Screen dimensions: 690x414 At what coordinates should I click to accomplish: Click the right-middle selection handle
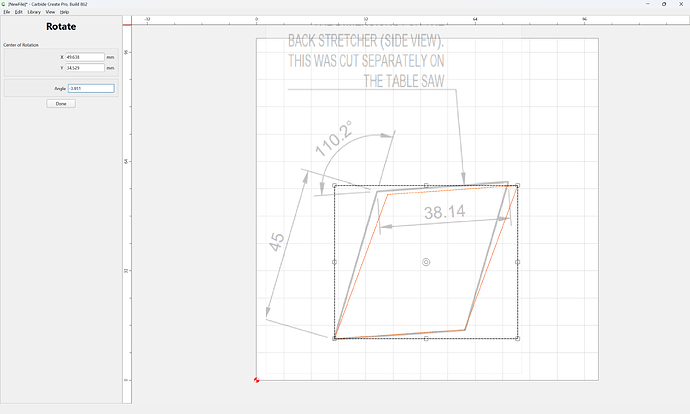[518, 262]
